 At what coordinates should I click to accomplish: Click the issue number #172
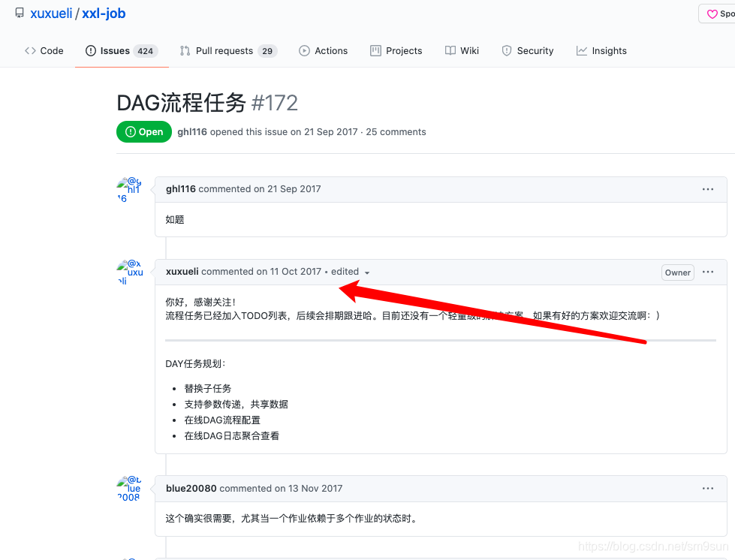click(275, 103)
